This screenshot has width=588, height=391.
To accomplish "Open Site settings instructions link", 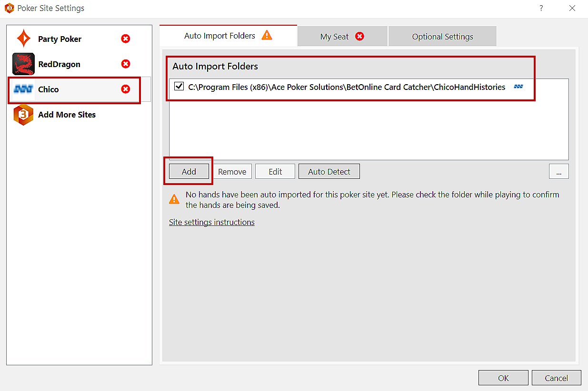I will 212,222.
